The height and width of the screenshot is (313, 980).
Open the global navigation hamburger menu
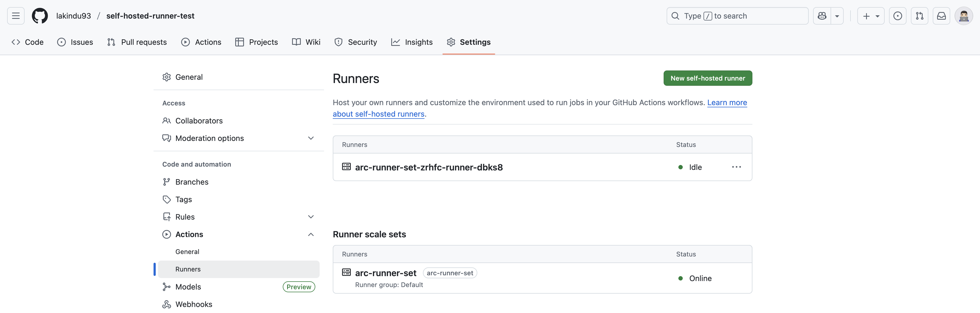15,16
